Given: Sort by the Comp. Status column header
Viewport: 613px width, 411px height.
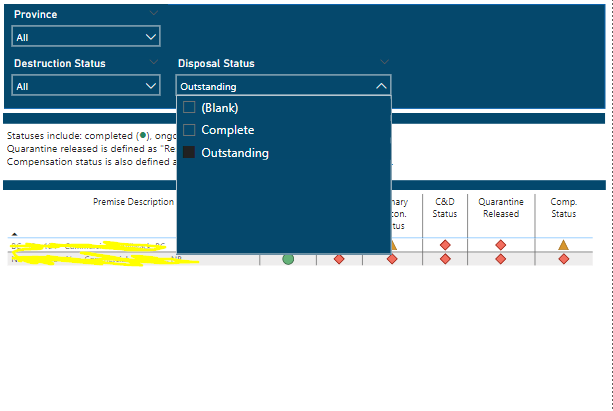Looking at the screenshot, I should (x=563, y=208).
